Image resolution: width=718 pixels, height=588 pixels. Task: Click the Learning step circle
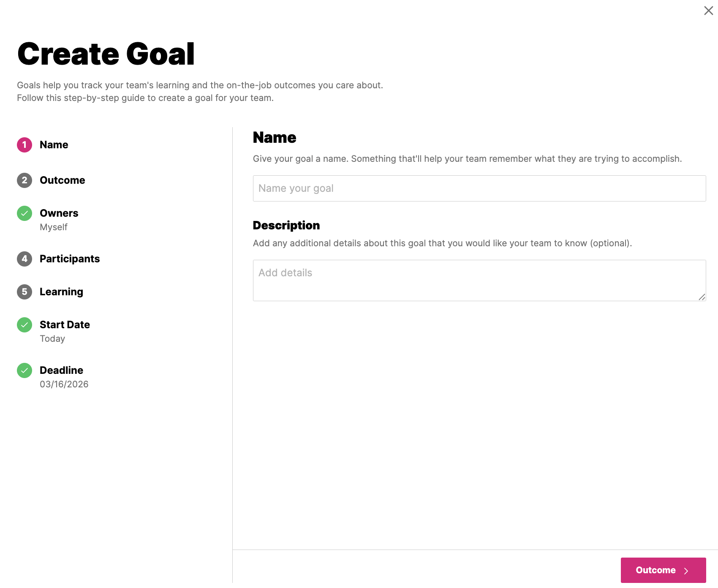coord(24,291)
